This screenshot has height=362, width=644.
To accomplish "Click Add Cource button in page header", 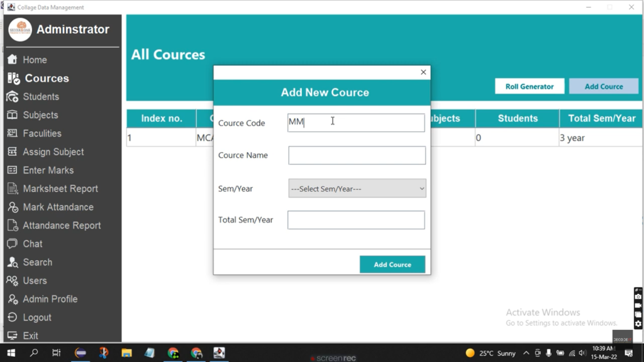I will pyautogui.click(x=604, y=86).
